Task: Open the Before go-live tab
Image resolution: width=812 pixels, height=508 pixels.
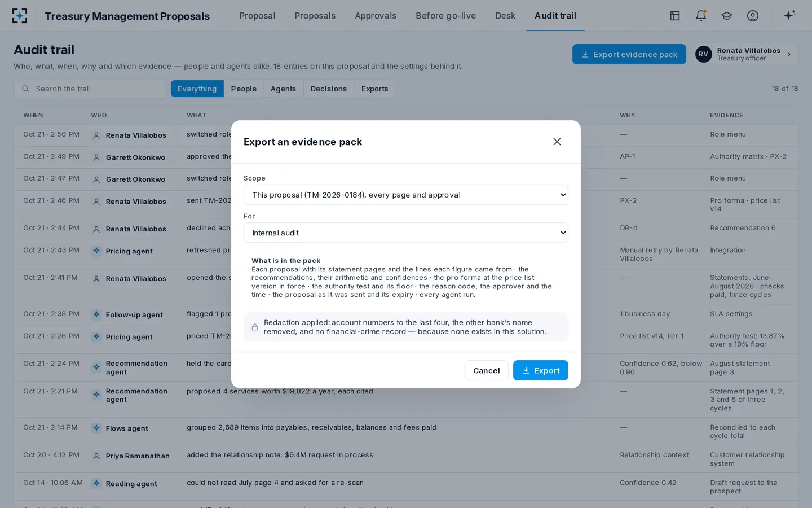Action: coord(445,16)
